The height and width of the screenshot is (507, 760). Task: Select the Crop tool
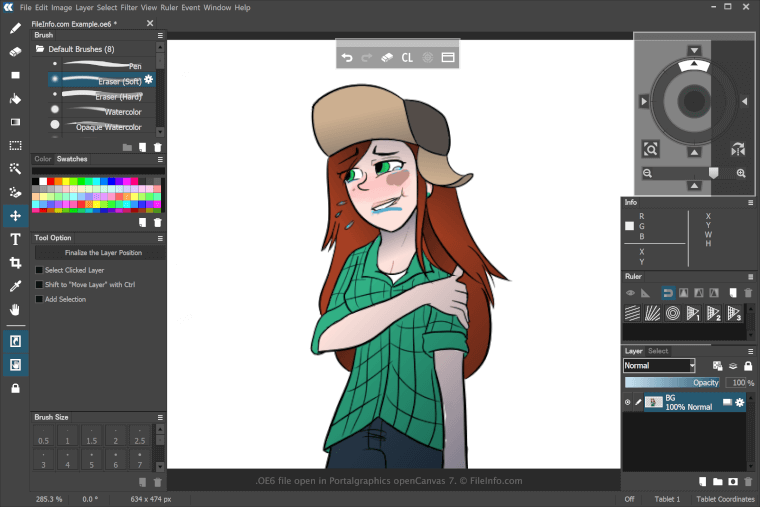click(x=15, y=263)
